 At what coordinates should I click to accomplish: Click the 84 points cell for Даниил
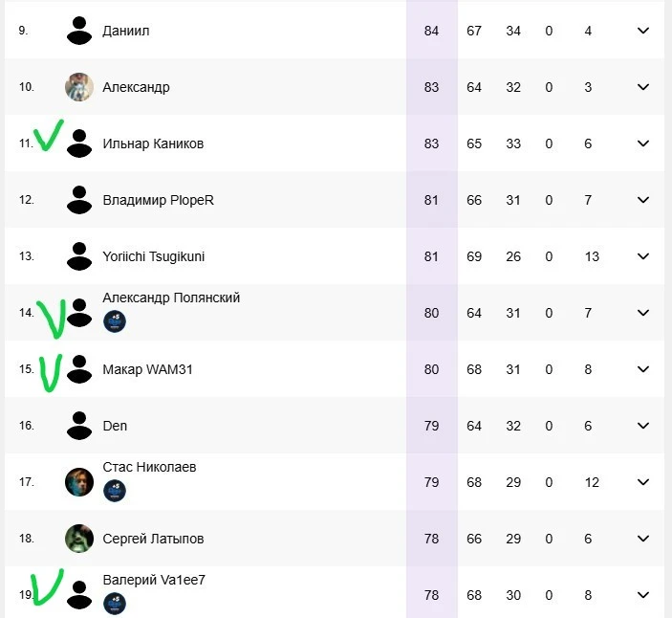point(431,31)
